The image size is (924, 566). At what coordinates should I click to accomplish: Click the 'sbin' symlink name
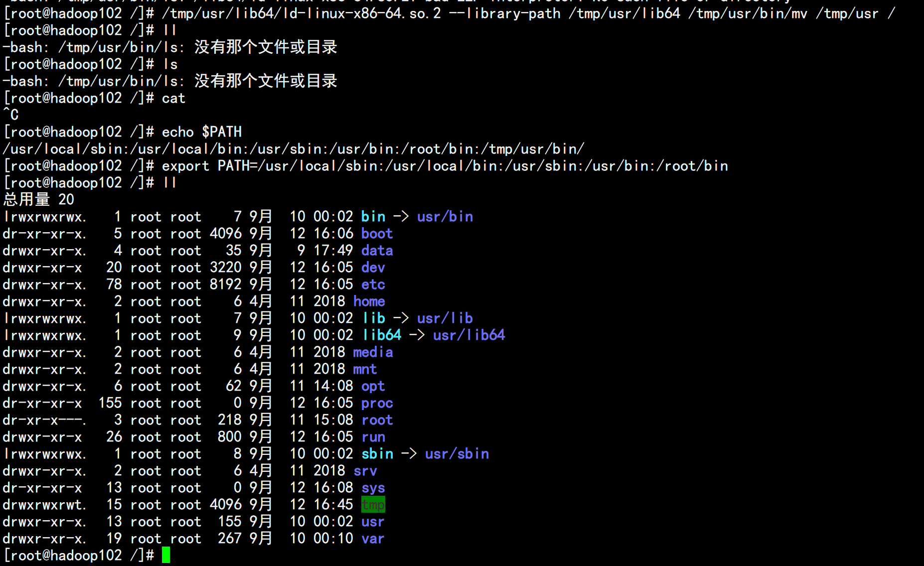point(377,454)
